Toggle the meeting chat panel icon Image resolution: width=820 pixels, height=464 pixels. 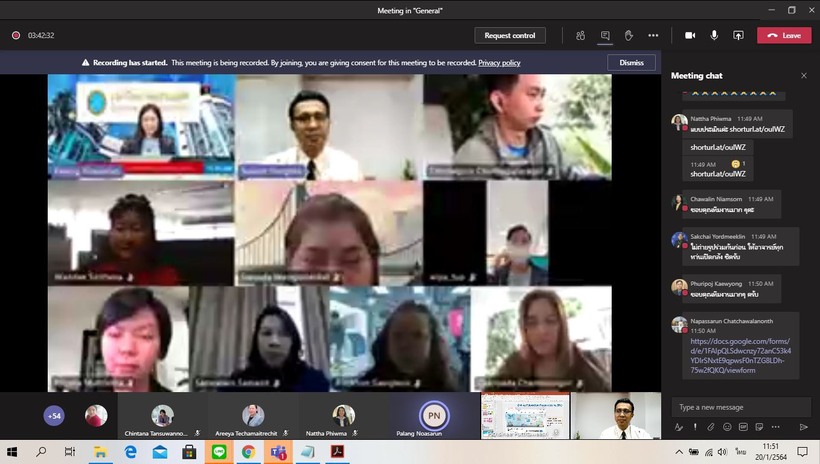605,36
